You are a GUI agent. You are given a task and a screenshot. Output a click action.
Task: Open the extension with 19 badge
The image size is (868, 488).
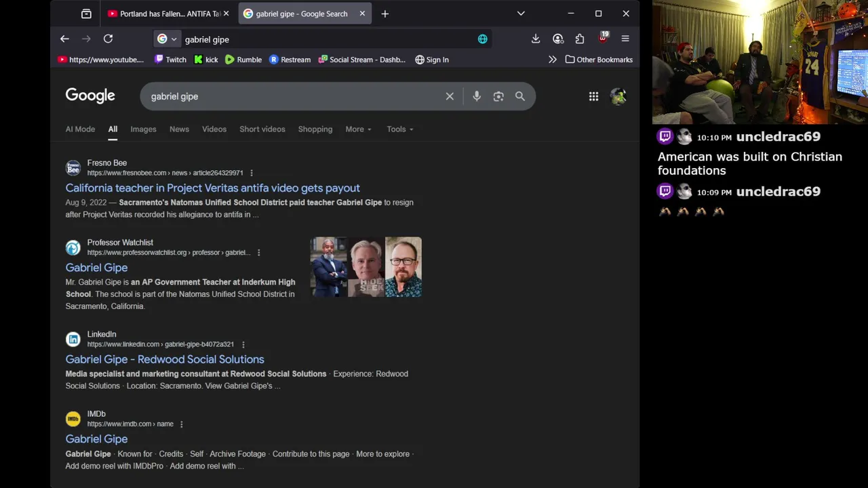[x=603, y=38]
